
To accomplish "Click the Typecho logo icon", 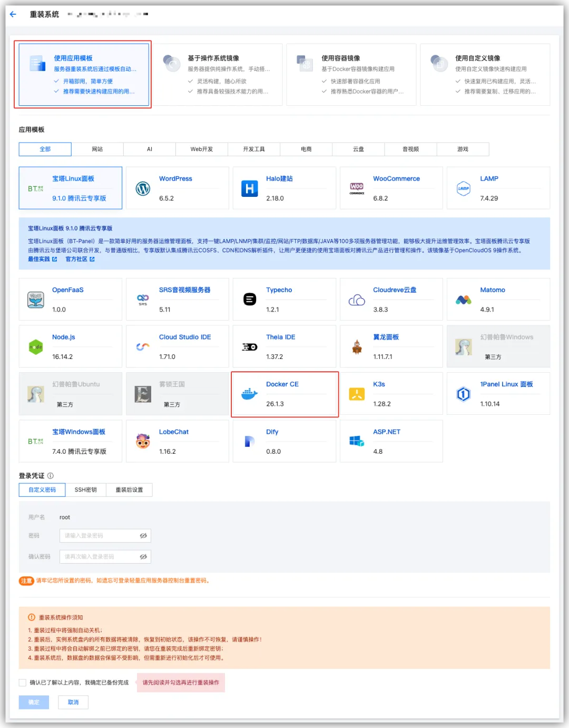I will [x=250, y=300].
